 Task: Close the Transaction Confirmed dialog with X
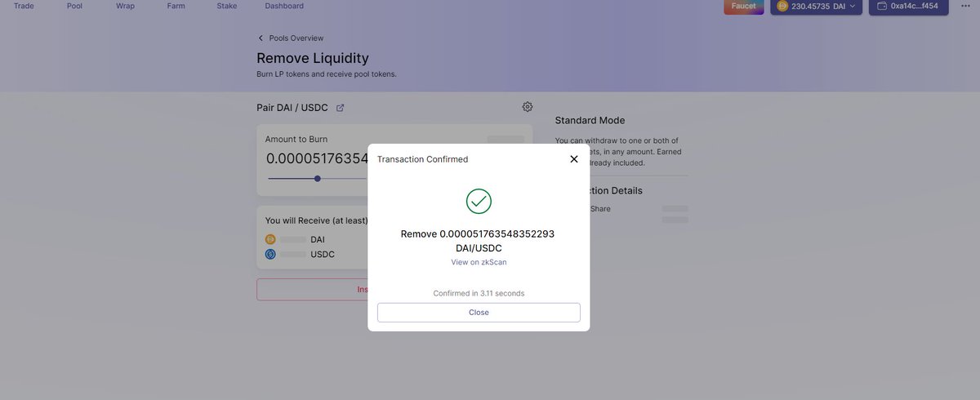coord(574,159)
